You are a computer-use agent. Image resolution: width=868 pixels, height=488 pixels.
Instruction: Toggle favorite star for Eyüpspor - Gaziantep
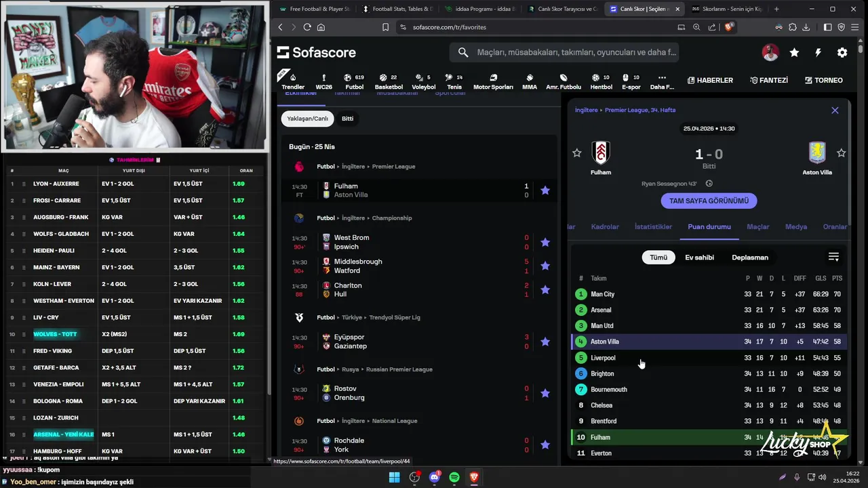click(545, 342)
